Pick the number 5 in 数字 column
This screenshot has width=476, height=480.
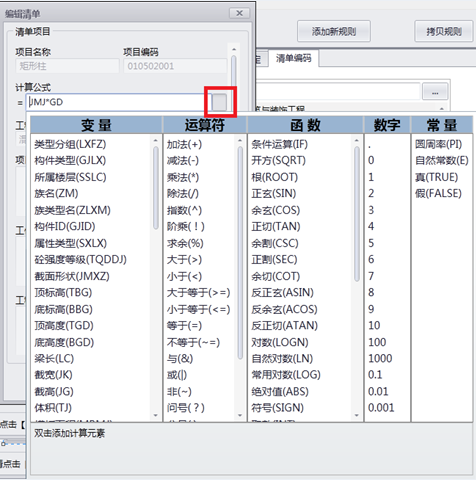(x=371, y=243)
